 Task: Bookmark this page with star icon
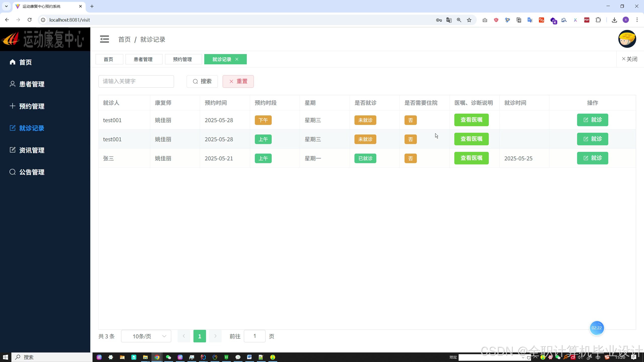point(469,20)
